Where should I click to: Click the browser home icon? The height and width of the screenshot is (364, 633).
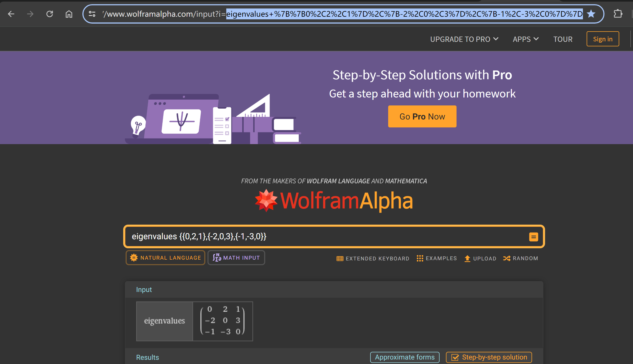tap(69, 14)
